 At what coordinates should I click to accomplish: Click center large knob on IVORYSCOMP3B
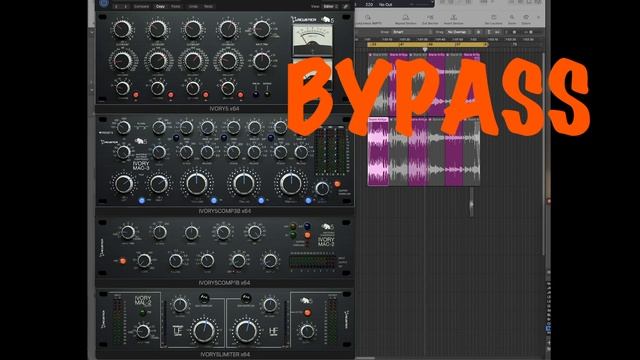click(x=244, y=184)
